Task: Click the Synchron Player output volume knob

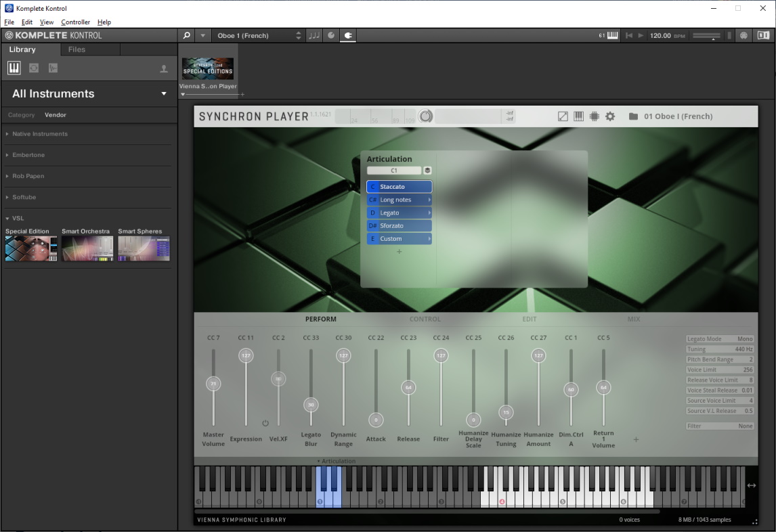Action: [x=426, y=116]
